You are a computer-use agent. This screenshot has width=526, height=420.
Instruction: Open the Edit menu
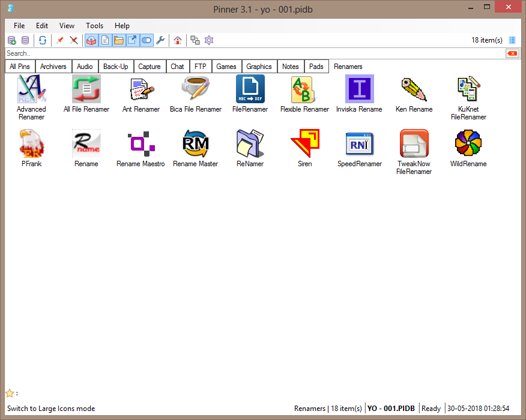[42, 26]
